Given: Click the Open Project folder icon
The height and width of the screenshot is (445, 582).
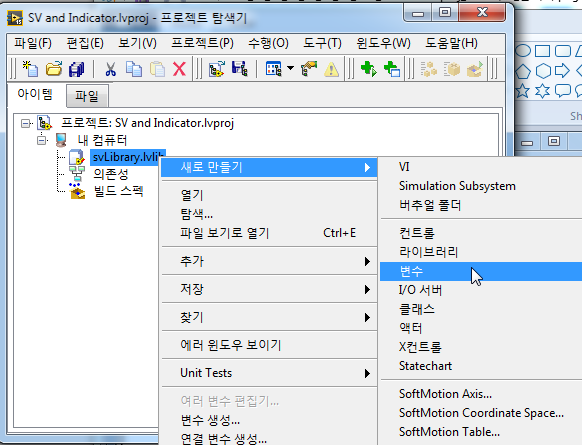Looking at the screenshot, I should [x=54, y=69].
